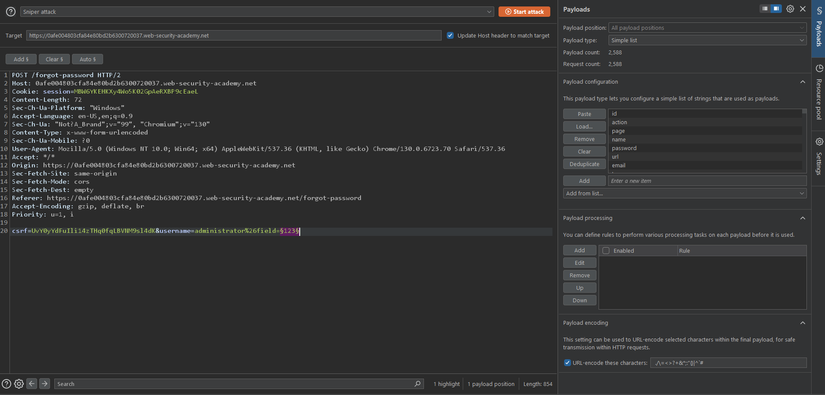Click Add next to new item field

[584, 180]
